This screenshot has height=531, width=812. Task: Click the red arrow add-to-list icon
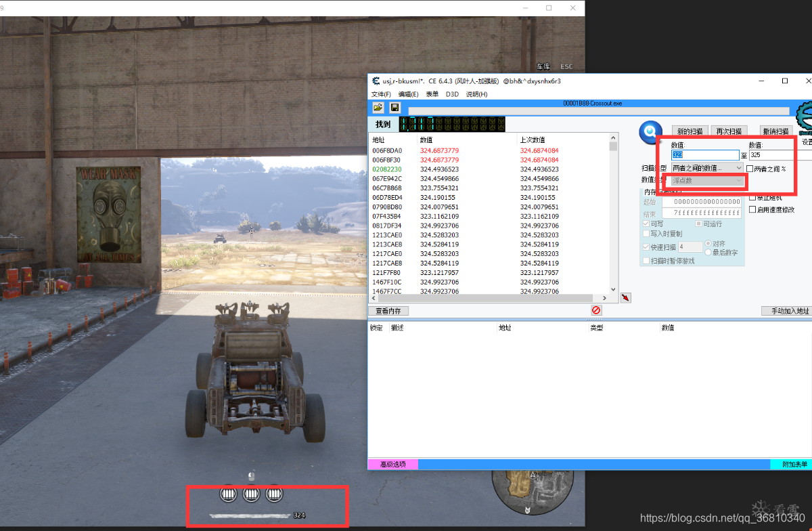click(626, 297)
